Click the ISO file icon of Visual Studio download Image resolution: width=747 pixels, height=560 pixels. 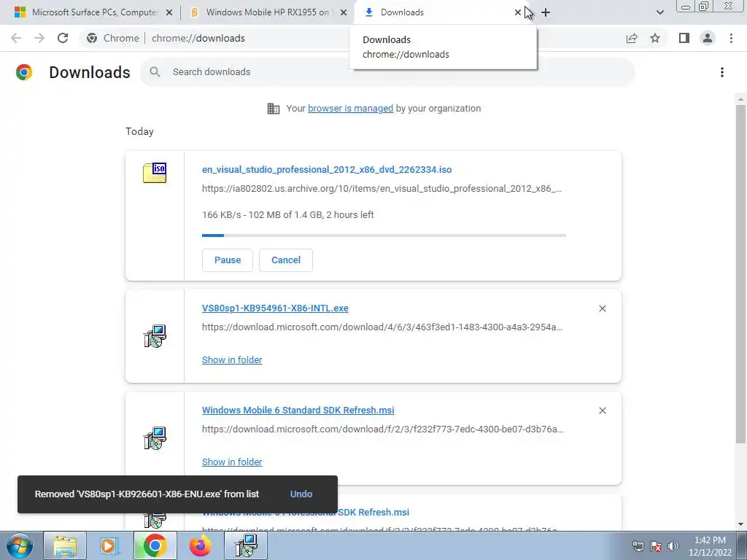point(155,172)
